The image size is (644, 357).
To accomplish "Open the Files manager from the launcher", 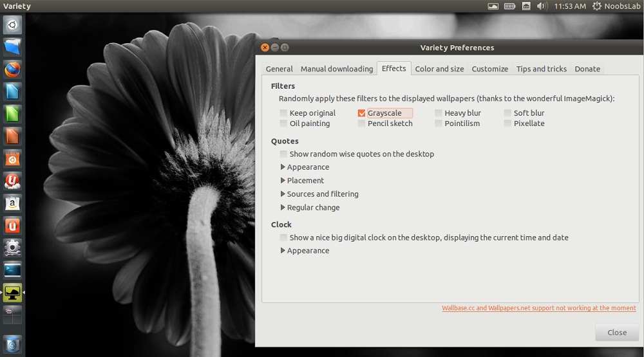I will 12,47.
